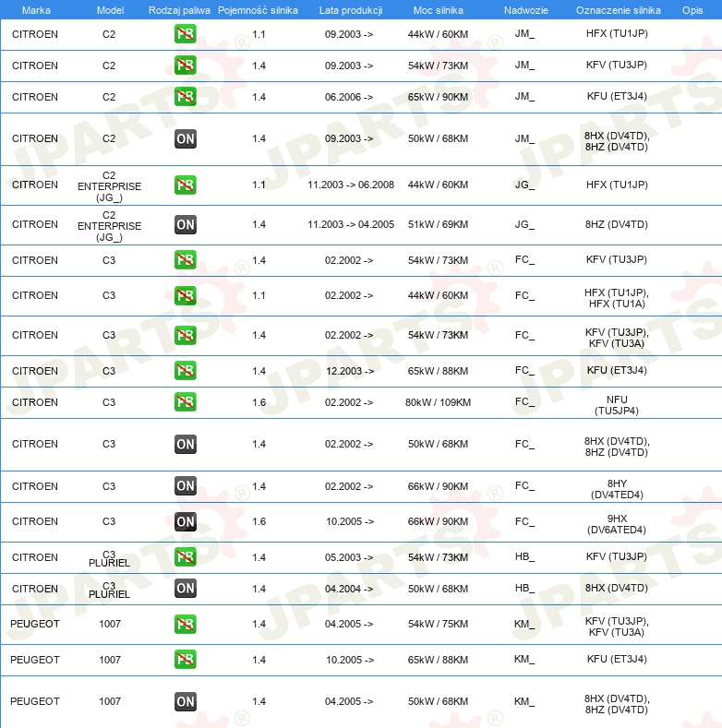This screenshot has height=728, width=722.
Task: Click the petrol icon for Peugeot 1007 75KM
Action: click(x=186, y=624)
